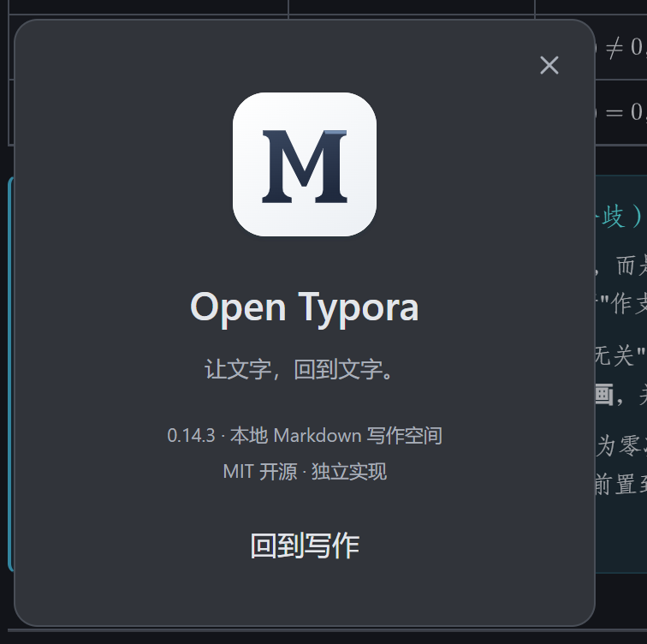The width and height of the screenshot is (647, 644).
Task: Close the Open Typora about dialog
Action: pyautogui.click(x=549, y=65)
